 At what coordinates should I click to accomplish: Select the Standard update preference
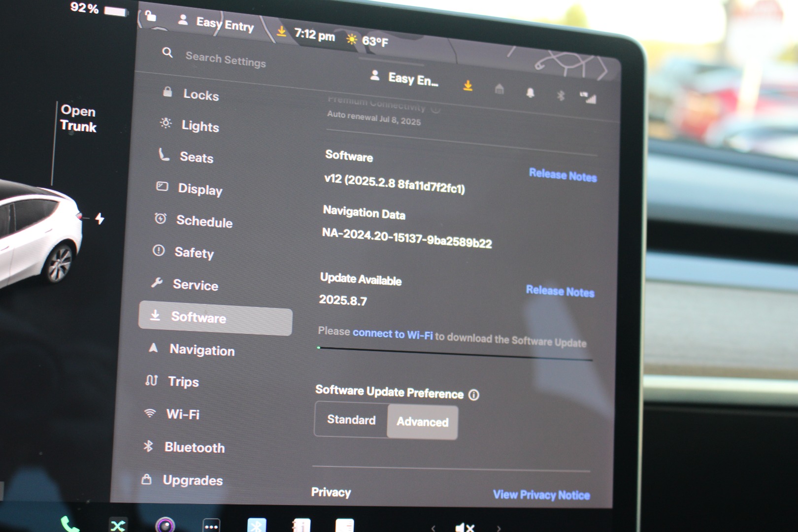point(351,420)
